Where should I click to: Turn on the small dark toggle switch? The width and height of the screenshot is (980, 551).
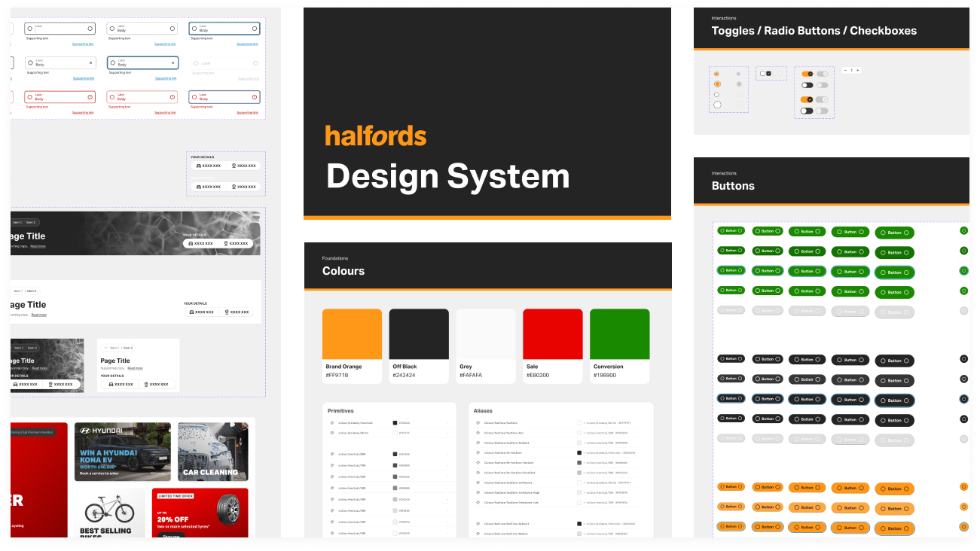[x=808, y=85]
